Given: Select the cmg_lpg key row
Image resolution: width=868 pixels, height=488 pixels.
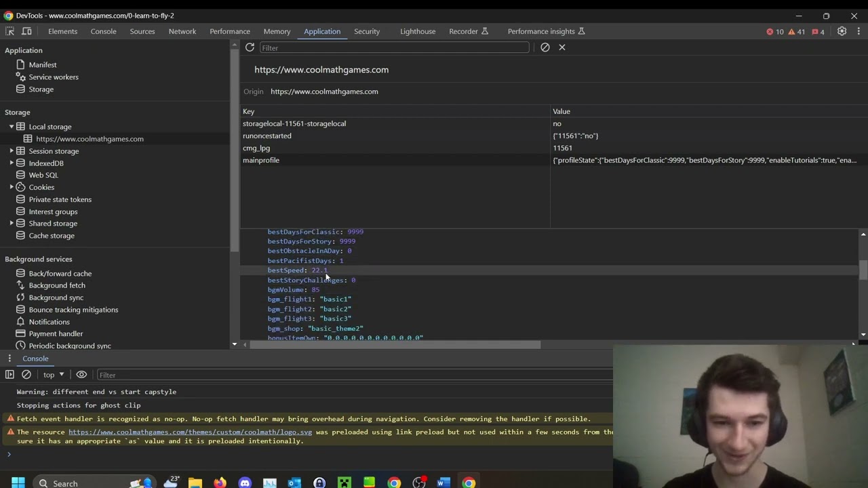Looking at the screenshot, I should tap(554, 148).
